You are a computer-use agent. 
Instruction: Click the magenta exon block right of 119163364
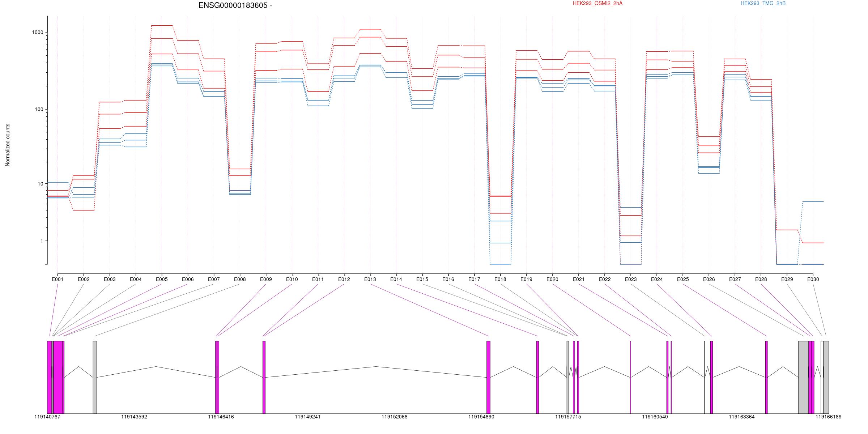pyautogui.click(x=766, y=377)
